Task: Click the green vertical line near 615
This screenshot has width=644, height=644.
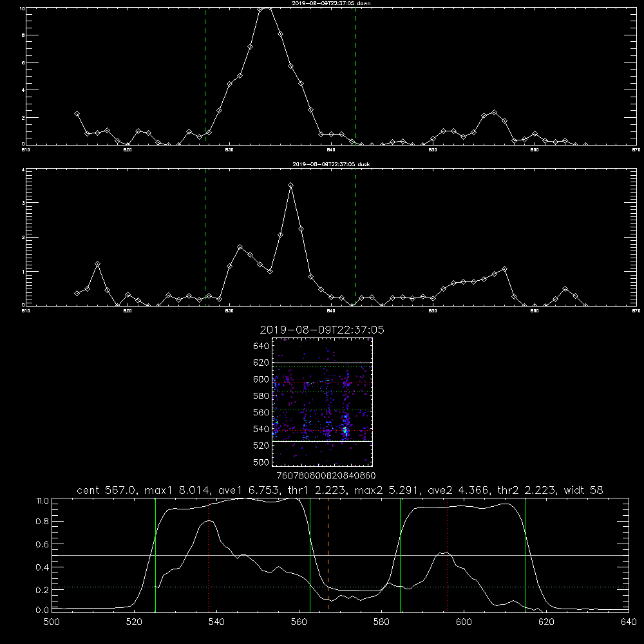Action: (x=526, y=554)
